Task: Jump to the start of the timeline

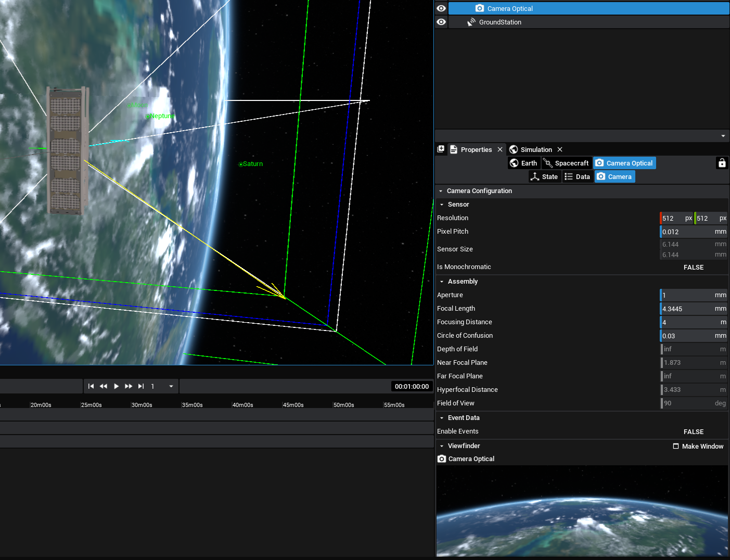Action: pyautogui.click(x=91, y=386)
